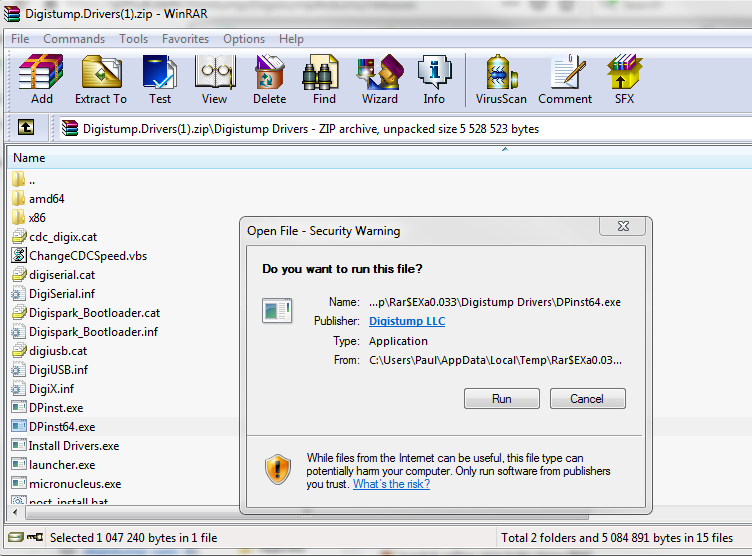Open the Options menu
The height and width of the screenshot is (556, 752).
244,39
